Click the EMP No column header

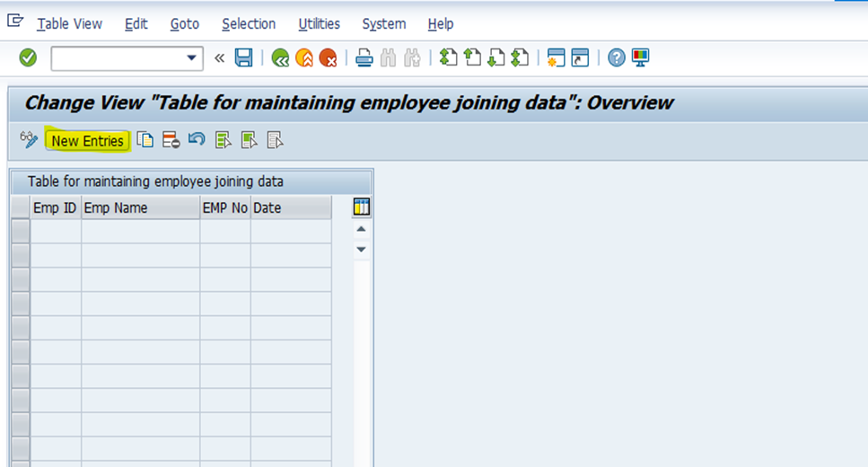225,207
